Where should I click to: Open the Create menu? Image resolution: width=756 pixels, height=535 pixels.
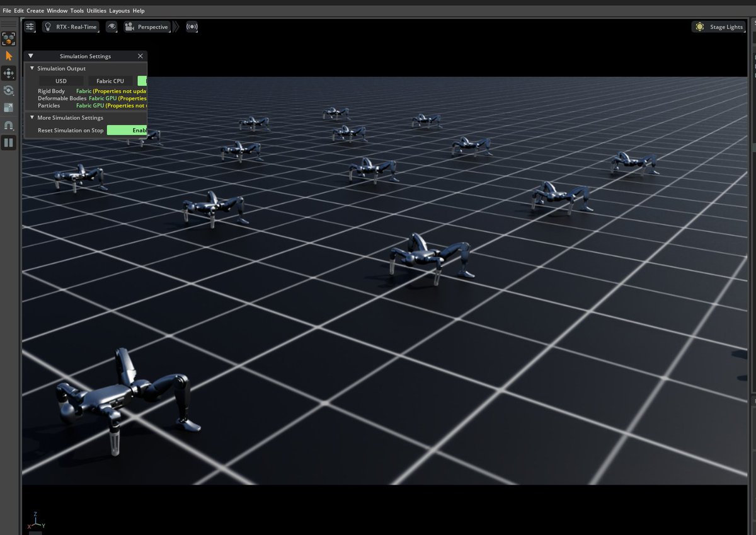[35, 11]
